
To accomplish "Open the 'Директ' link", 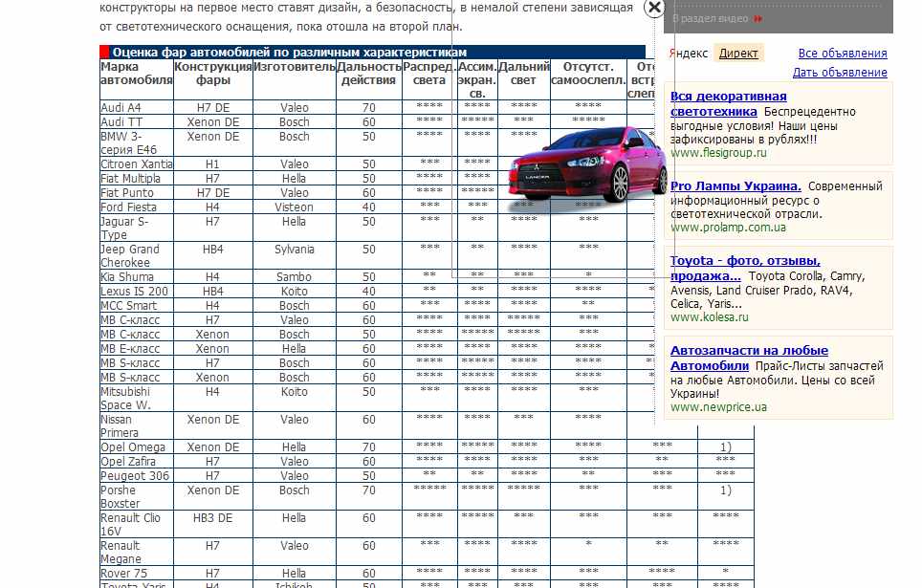I will [738, 54].
